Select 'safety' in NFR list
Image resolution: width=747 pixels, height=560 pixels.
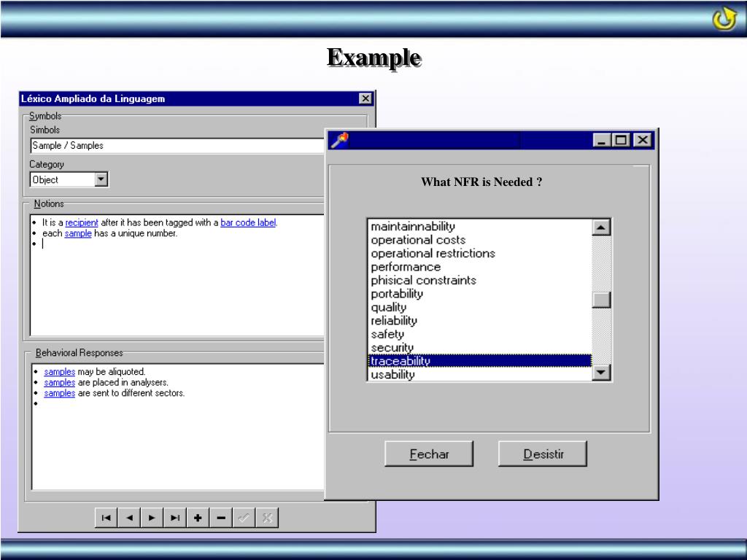coord(480,334)
